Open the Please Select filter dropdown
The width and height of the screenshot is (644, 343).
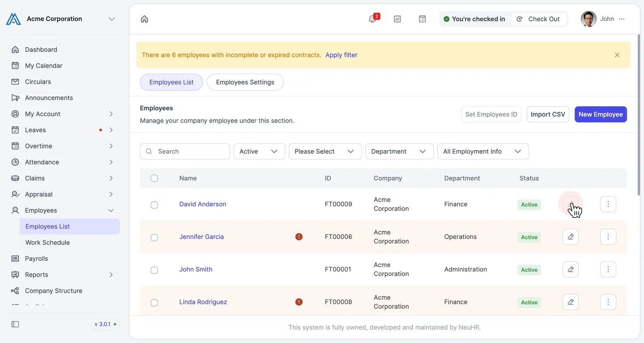click(x=325, y=151)
